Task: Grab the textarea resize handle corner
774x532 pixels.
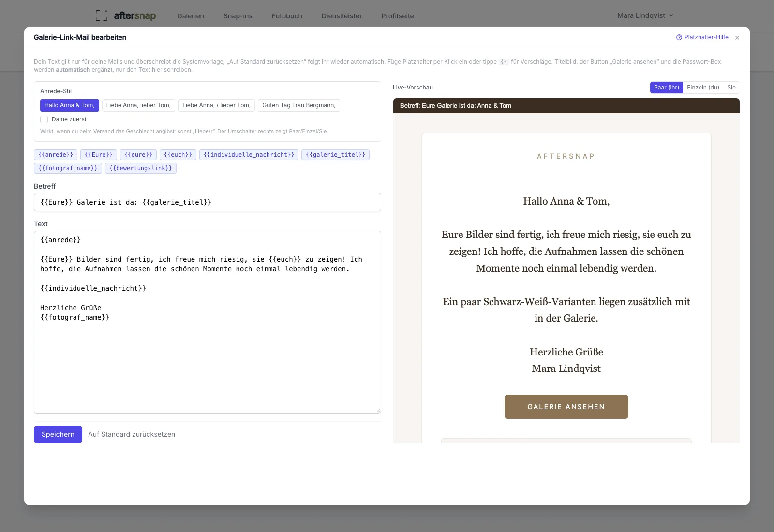Action: (x=378, y=411)
